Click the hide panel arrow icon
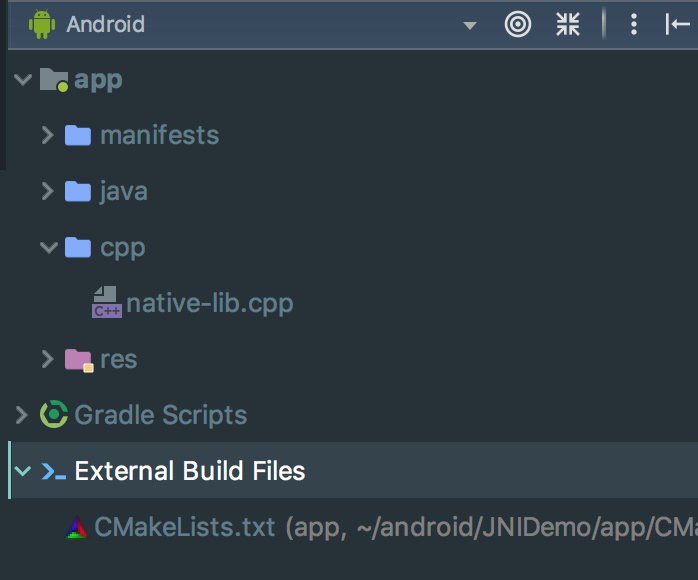 (x=678, y=24)
